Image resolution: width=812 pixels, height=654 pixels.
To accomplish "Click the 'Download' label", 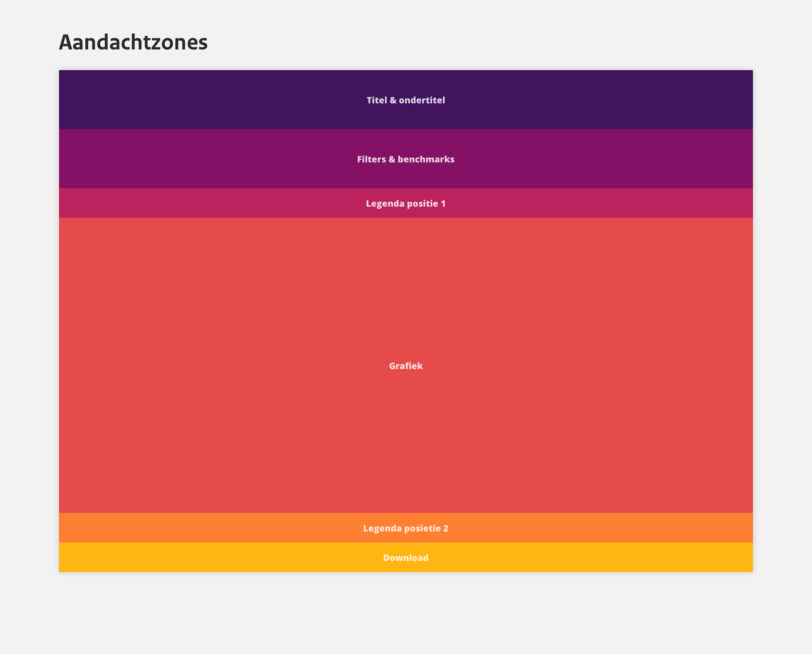I will click(406, 558).
